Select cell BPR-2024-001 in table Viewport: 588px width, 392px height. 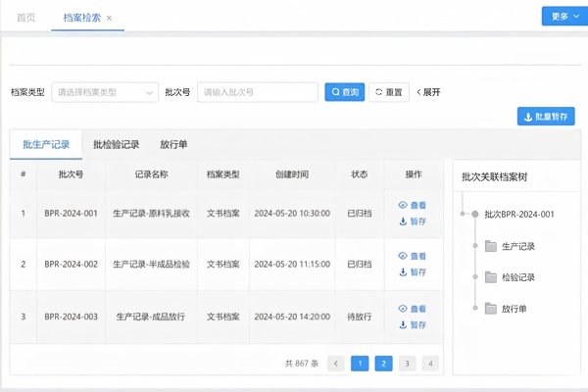coord(71,214)
